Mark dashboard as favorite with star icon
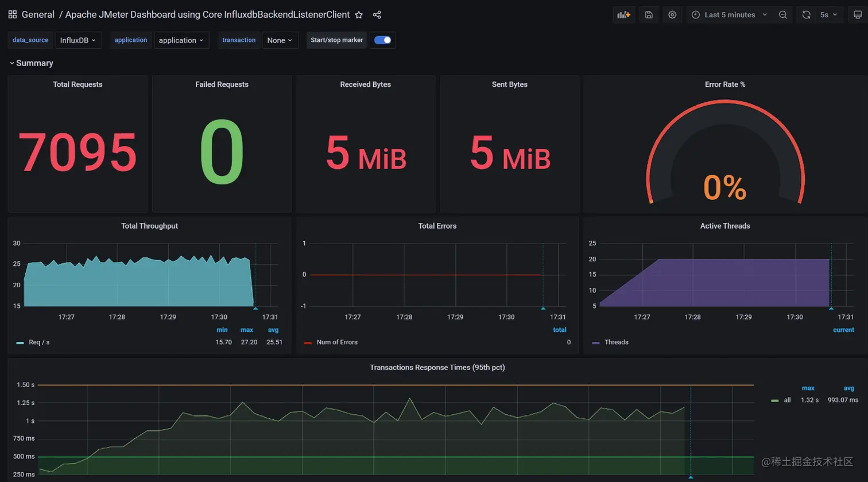Screen dimensions: 868x482 click(359, 15)
